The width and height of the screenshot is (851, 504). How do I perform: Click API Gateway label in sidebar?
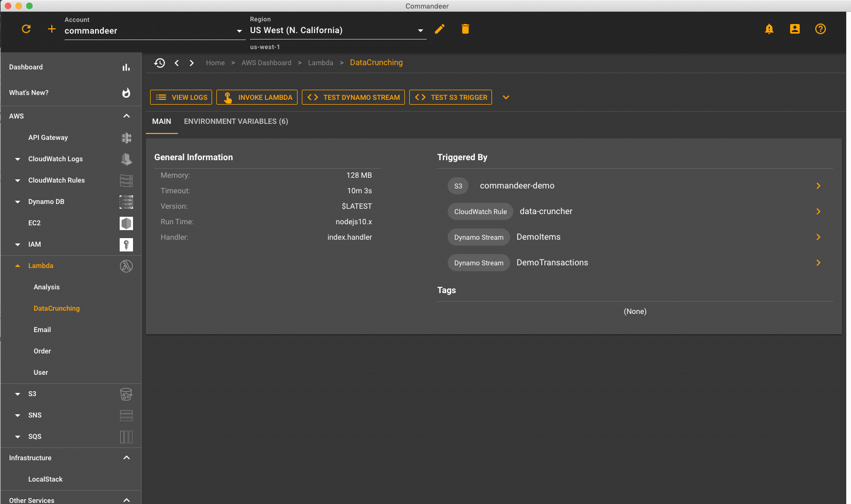click(x=48, y=138)
